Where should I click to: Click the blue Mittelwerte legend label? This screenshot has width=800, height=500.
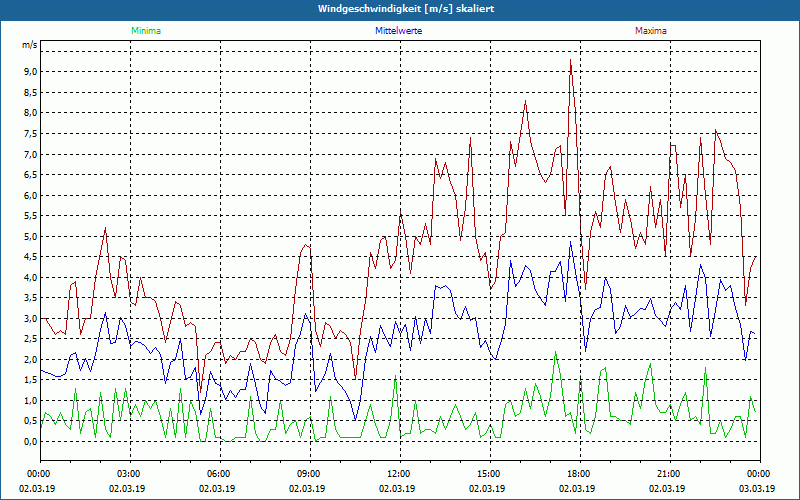pyautogui.click(x=398, y=31)
